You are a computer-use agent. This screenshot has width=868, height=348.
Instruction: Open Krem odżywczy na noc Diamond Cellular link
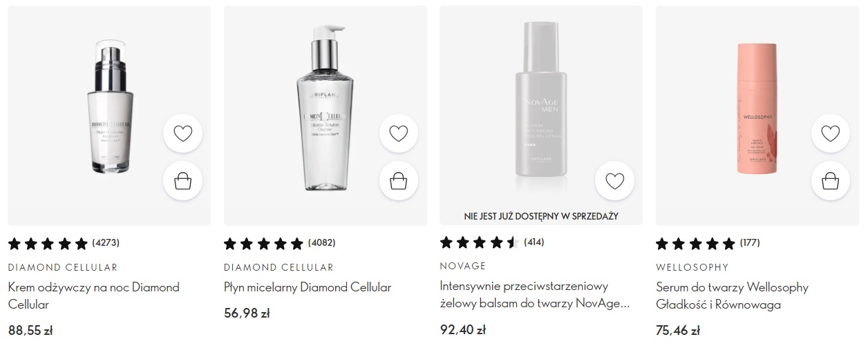click(x=93, y=296)
